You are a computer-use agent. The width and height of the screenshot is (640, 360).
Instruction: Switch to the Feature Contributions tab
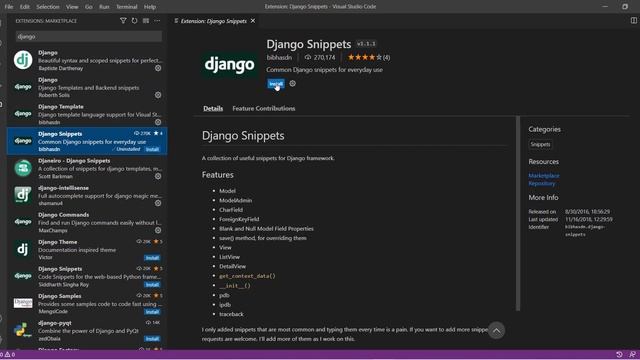coord(264,109)
